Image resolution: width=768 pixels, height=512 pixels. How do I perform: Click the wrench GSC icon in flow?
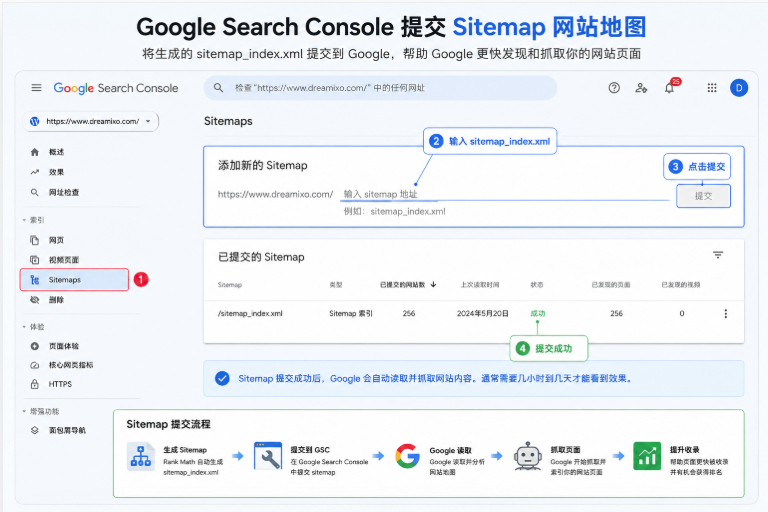pyautogui.click(x=268, y=456)
